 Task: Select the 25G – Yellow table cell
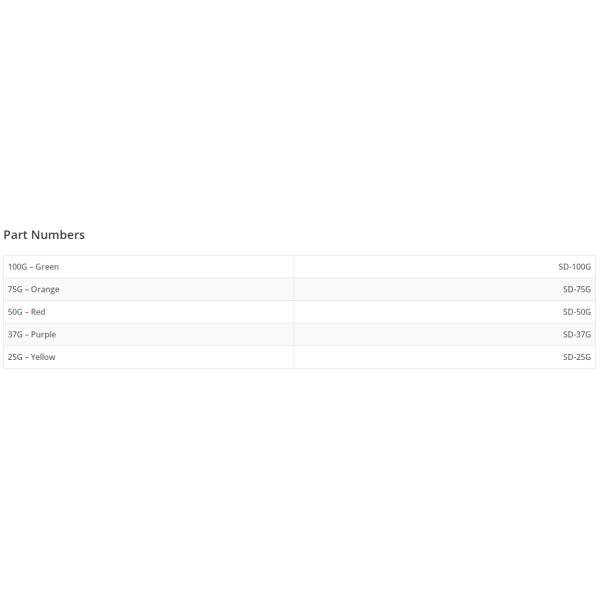(149, 357)
